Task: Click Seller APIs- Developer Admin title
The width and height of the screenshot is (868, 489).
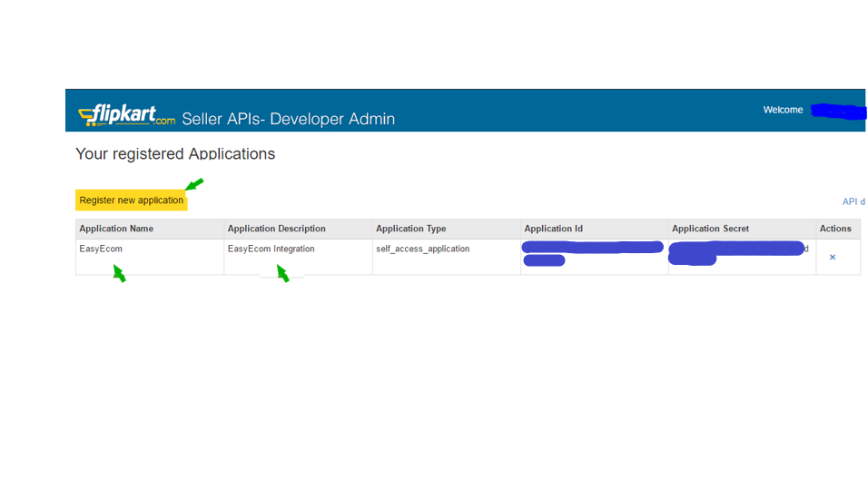Action: [x=289, y=119]
